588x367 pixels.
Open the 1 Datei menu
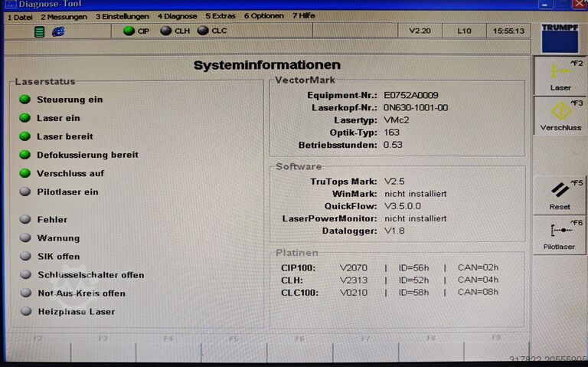[x=20, y=17]
